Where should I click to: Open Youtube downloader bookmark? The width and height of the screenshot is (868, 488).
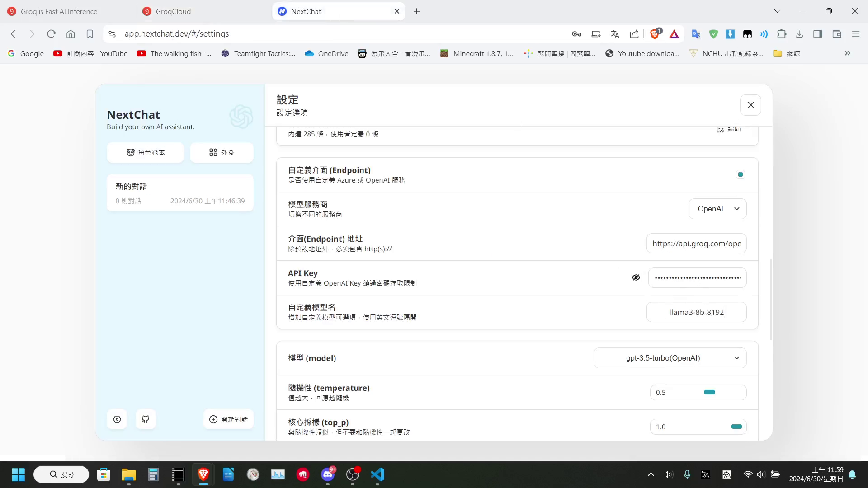(x=642, y=53)
